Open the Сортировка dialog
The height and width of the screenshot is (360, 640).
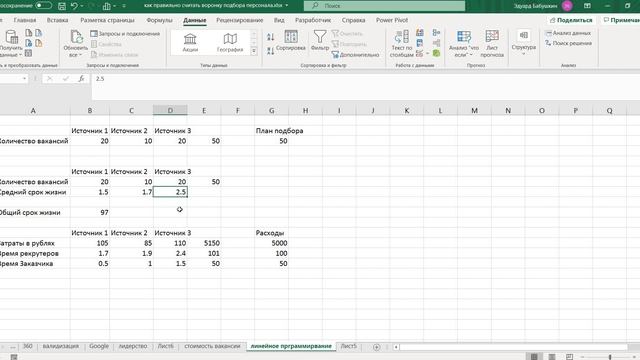coord(291,41)
